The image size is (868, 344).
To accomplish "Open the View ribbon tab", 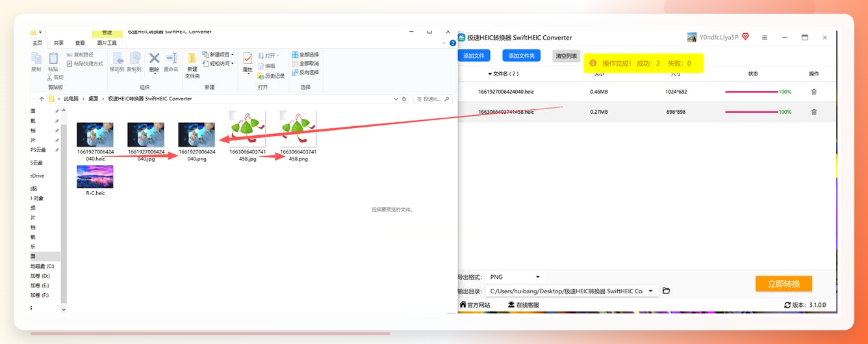I will point(79,43).
